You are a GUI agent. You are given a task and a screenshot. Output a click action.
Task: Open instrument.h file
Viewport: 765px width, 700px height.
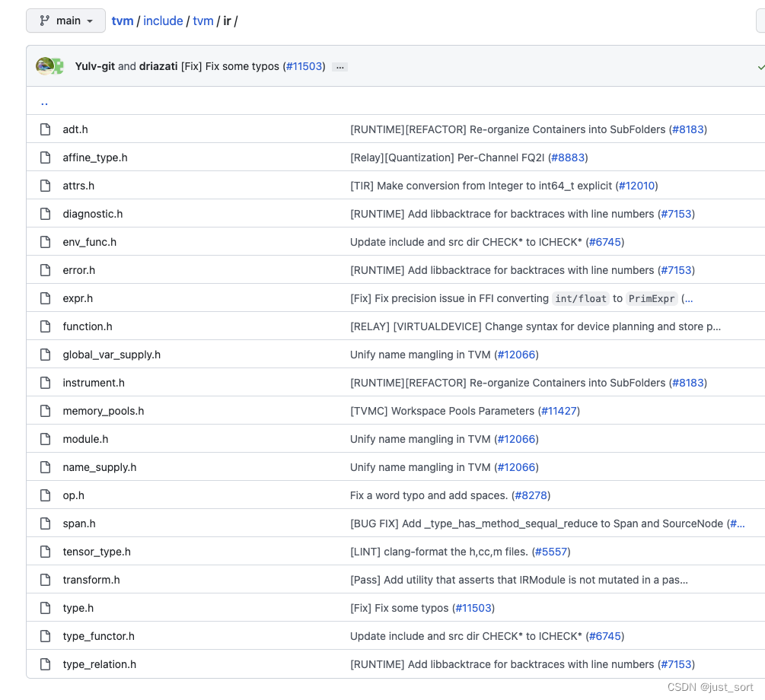94,383
